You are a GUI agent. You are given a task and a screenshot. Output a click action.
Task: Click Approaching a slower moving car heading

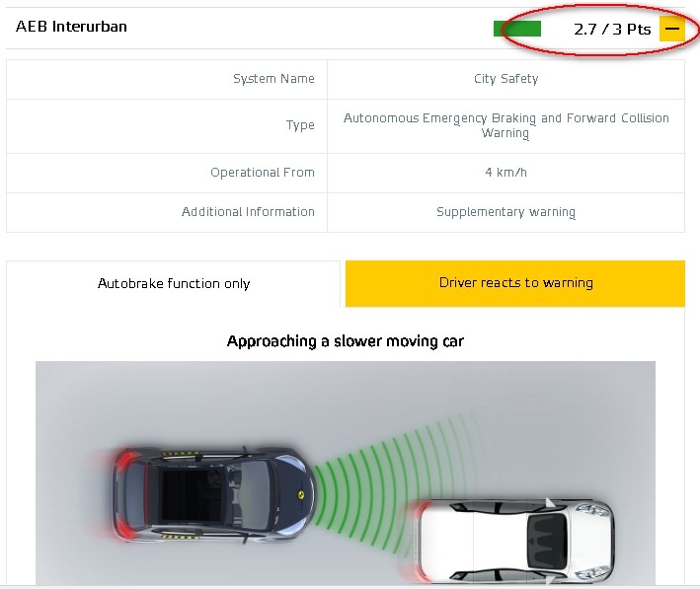[x=346, y=341]
